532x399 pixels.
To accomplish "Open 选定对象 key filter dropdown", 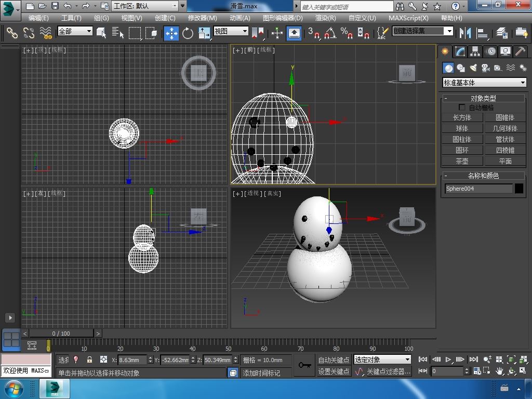I will point(382,360).
